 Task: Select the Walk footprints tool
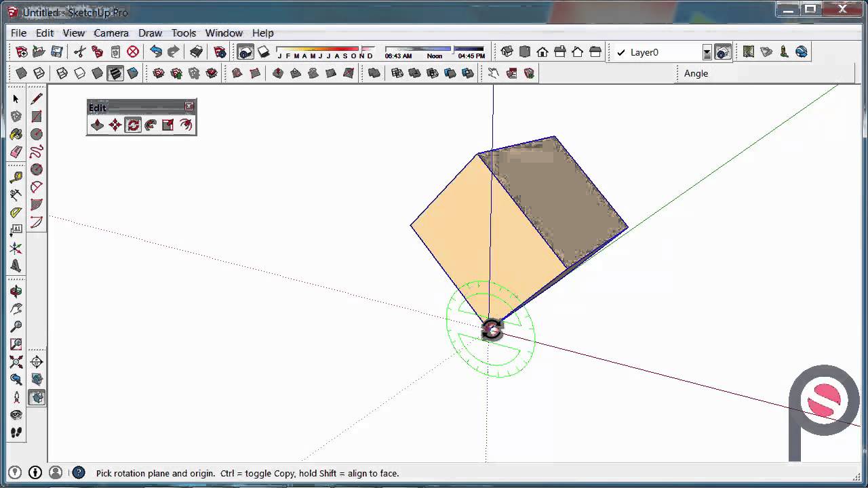tap(16, 432)
